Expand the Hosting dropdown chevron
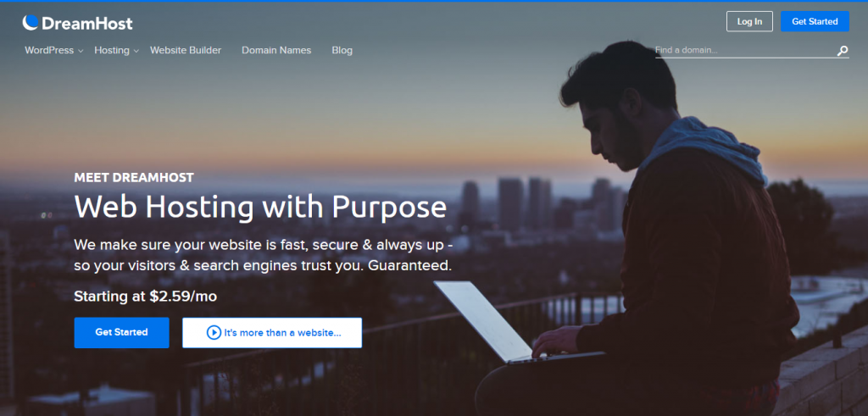Image resolution: width=868 pixels, height=416 pixels. [x=136, y=51]
